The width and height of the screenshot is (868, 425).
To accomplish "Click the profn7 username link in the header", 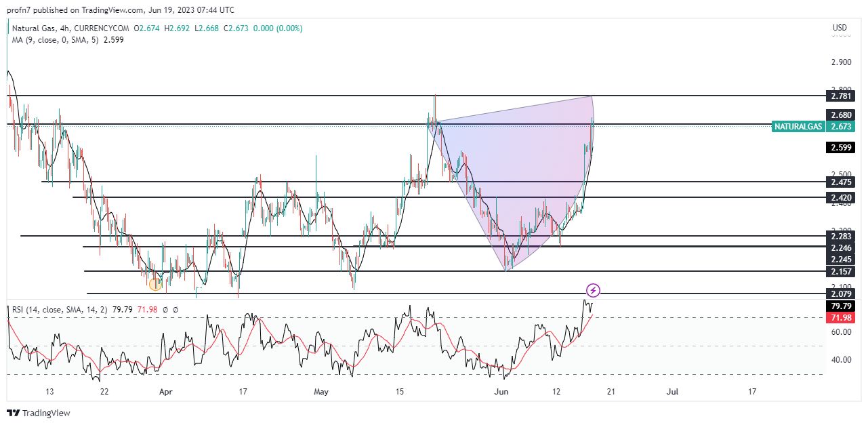I will point(18,9).
